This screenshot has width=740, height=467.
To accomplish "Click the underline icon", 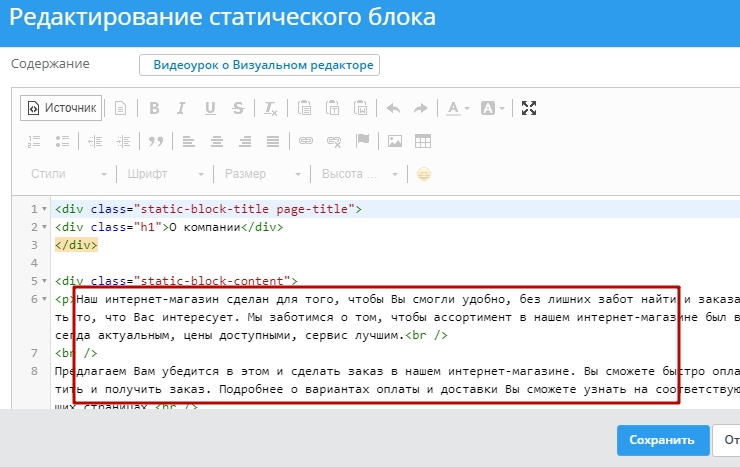I will (x=210, y=108).
